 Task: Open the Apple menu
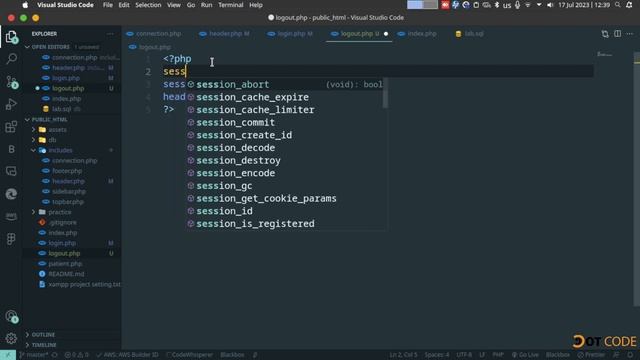pyautogui.click(x=25, y=5)
